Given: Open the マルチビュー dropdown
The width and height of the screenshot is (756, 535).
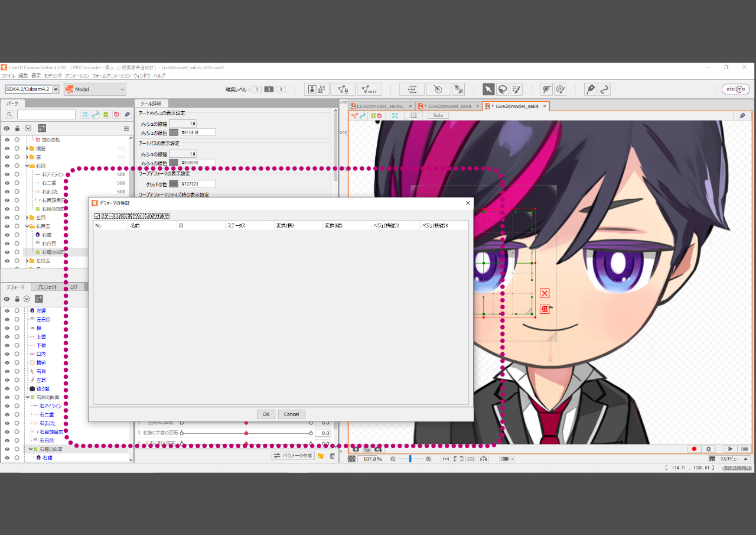Looking at the screenshot, I should click(729, 459).
